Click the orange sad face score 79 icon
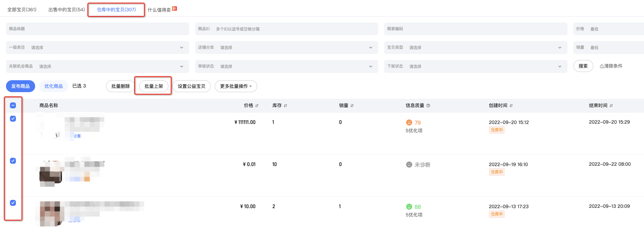Viewport: 644px width, 236px height. click(409, 122)
